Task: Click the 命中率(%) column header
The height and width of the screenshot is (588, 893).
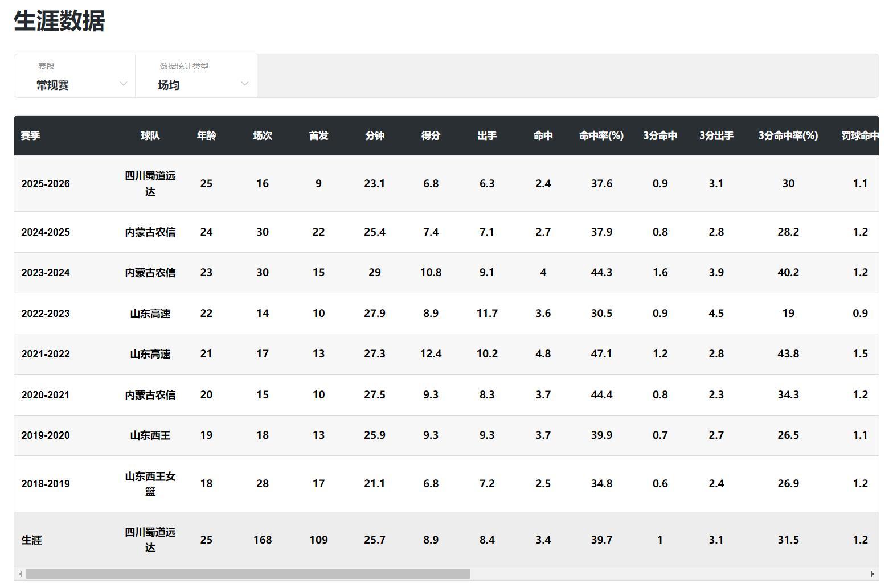Action: (601, 135)
